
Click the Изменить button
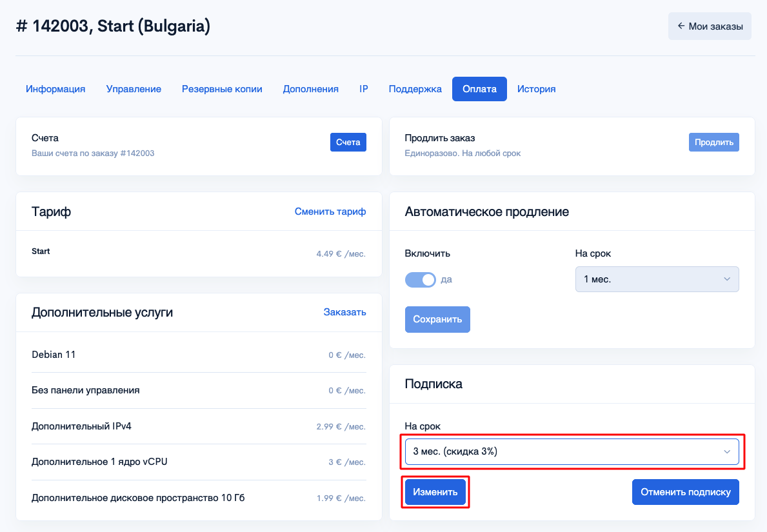(x=435, y=492)
